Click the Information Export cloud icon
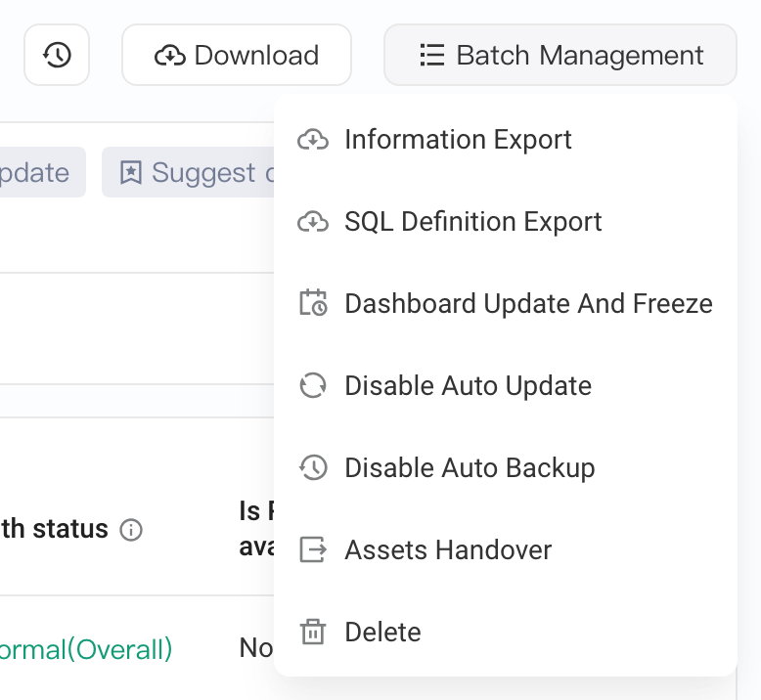The width and height of the screenshot is (761, 700). tap(313, 140)
